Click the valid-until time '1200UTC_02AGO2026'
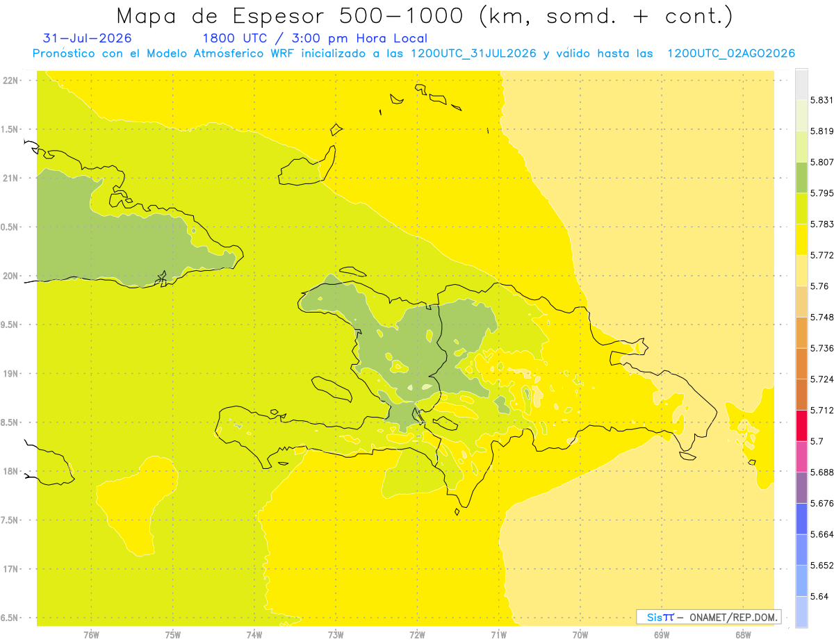 [731, 53]
